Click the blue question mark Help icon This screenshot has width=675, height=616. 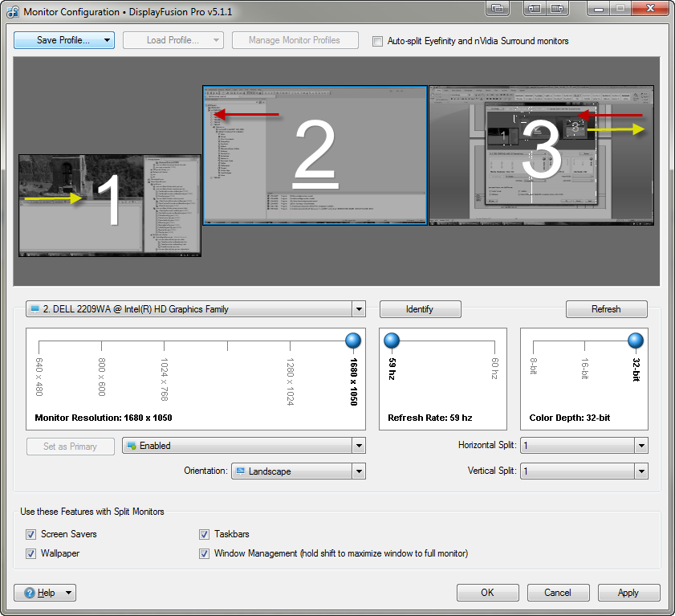(x=30, y=593)
